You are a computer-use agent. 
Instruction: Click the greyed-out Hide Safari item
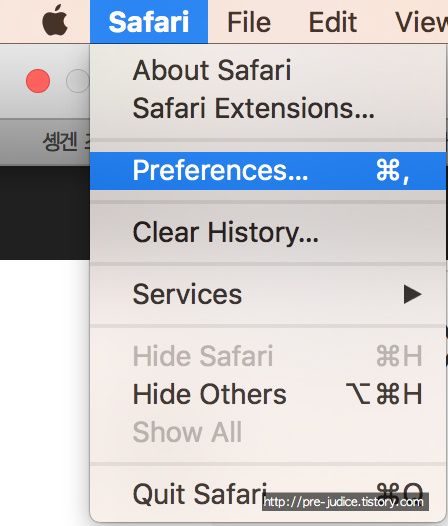[268, 356]
